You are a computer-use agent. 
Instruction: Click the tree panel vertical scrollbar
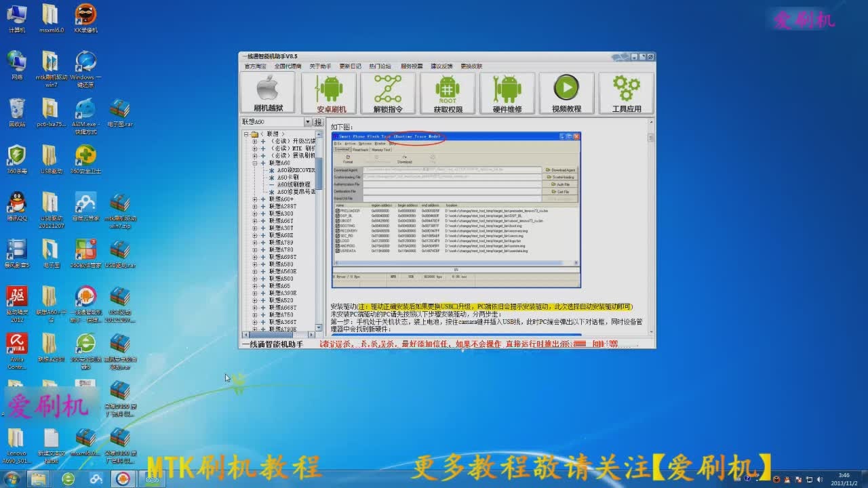[319, 230]
